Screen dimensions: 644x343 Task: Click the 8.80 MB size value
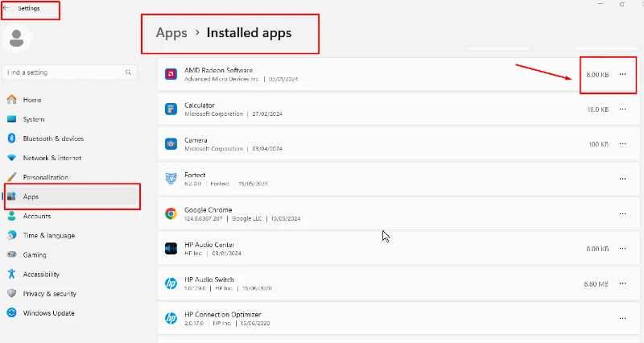click(x=596, y=284)
